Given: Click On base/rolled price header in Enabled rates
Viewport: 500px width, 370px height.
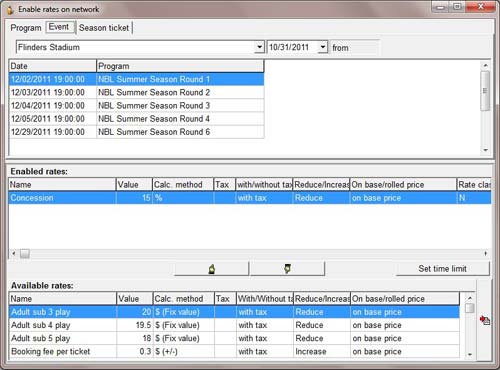Looking at the screenshot, I should tap(403, 185).
